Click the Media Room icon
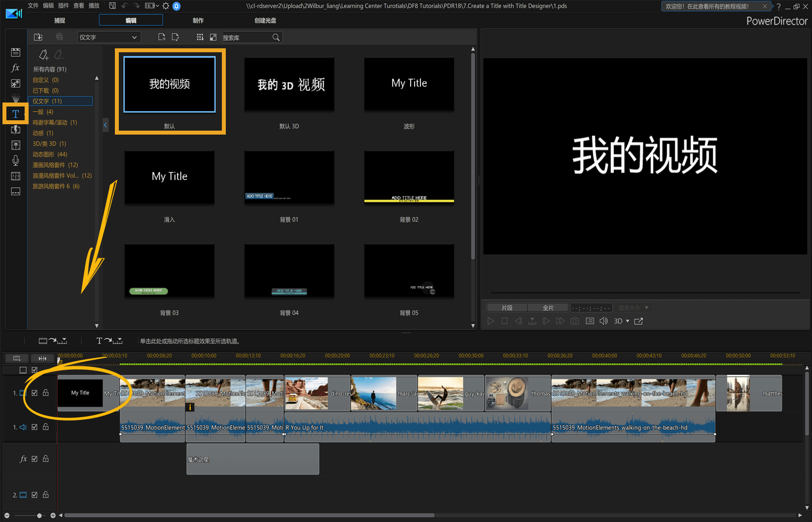The height and width of the screenshot is (522, 812). tap(15, 52)
